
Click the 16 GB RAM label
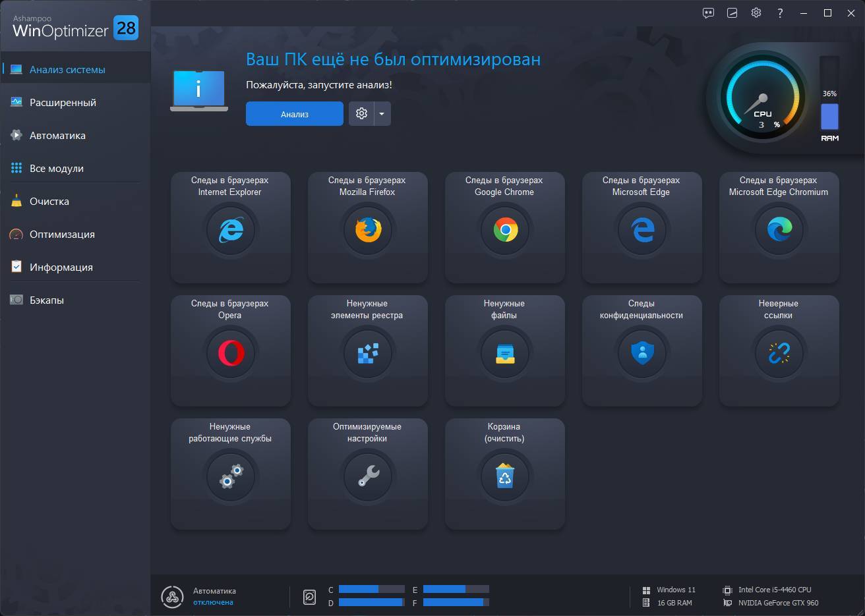[674, 603]
